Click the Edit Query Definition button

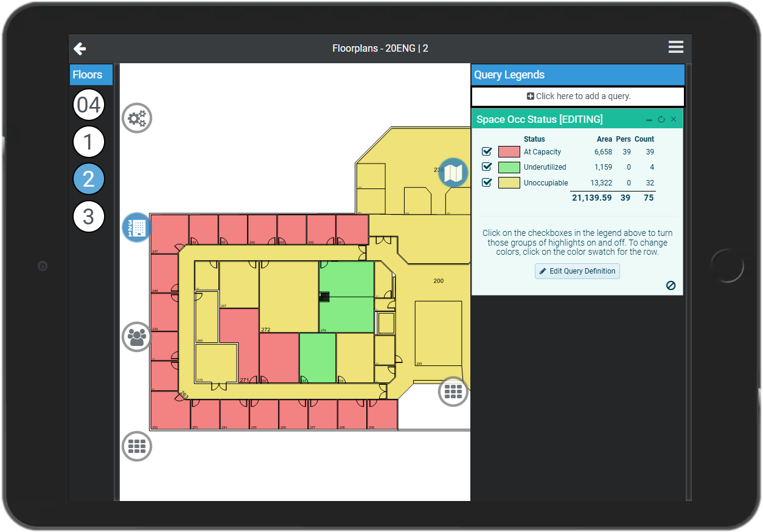tap(577, 271)
